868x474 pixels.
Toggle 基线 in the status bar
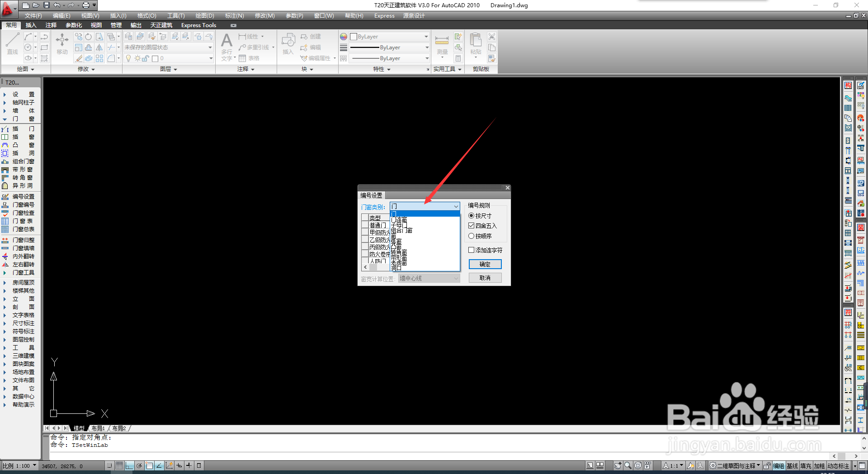[x=792, y=465]
